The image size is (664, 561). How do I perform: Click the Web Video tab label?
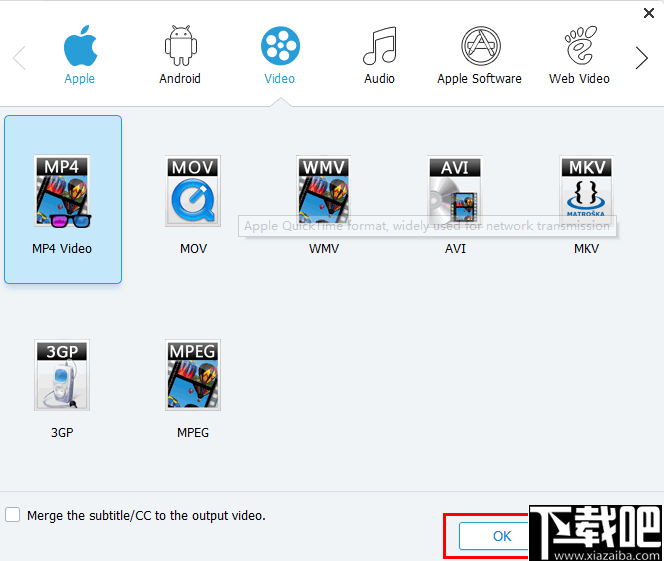579,79
